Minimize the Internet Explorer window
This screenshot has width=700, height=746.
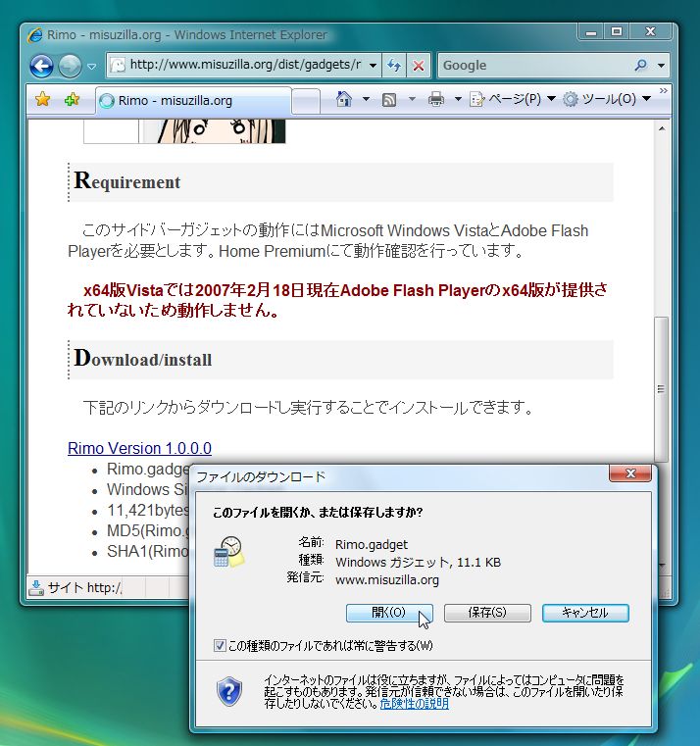tap(591, 32)
